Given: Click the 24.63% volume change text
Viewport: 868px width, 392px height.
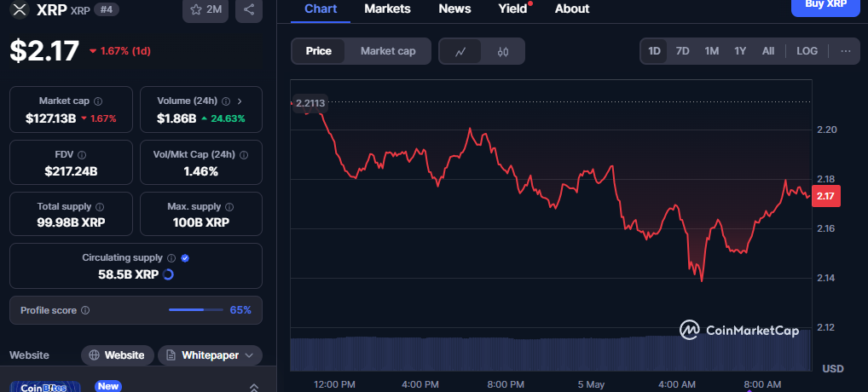Looking at the screenshot, I should pyautogui.click(x=228, y=118).
